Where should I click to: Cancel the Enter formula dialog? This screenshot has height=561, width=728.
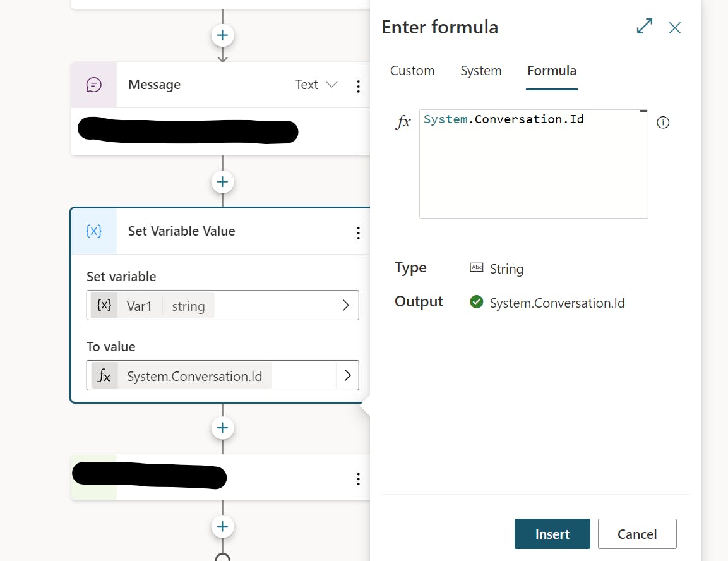coord(636,533)
